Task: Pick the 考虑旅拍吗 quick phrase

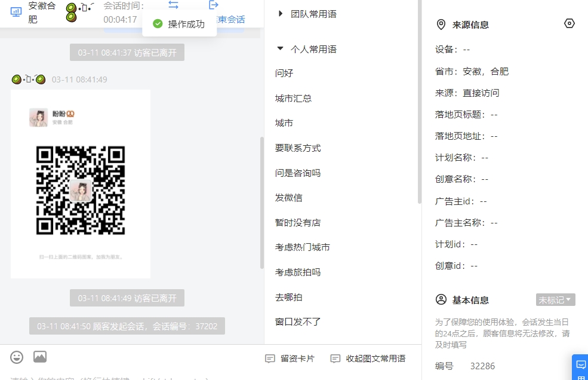Action: (298, 272)
